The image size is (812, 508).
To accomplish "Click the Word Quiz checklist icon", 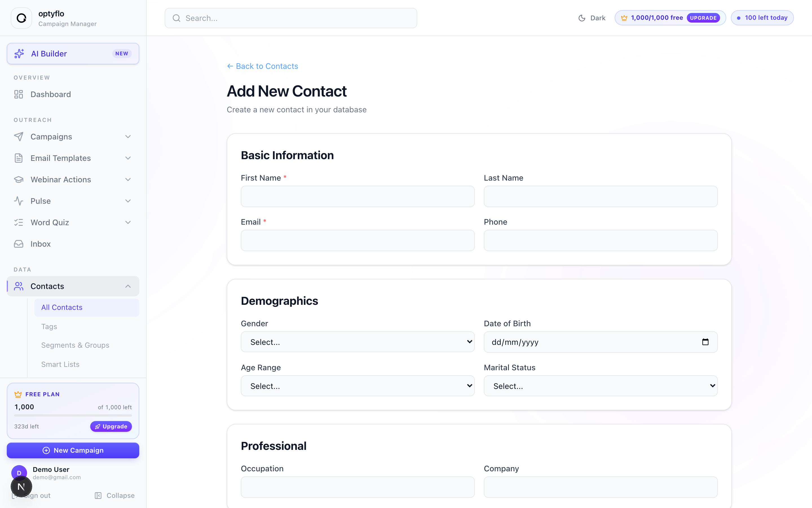I will [x=19, y=222].
